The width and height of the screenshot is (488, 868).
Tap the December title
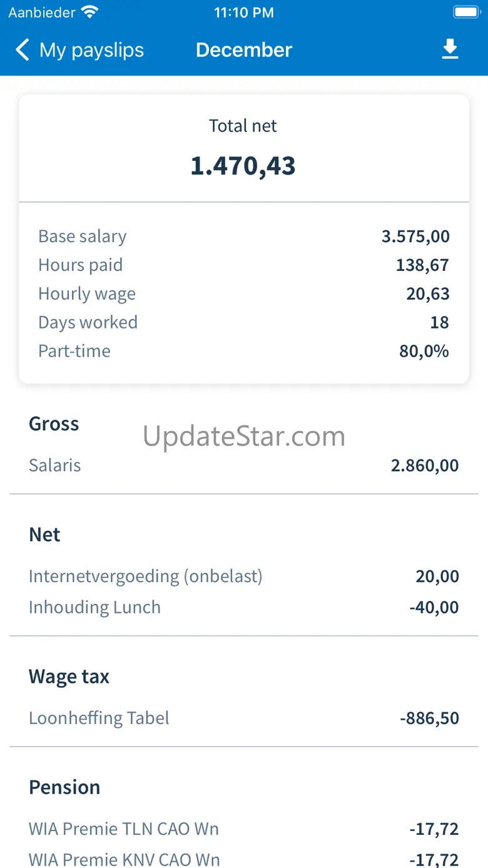tap(244, 50)
